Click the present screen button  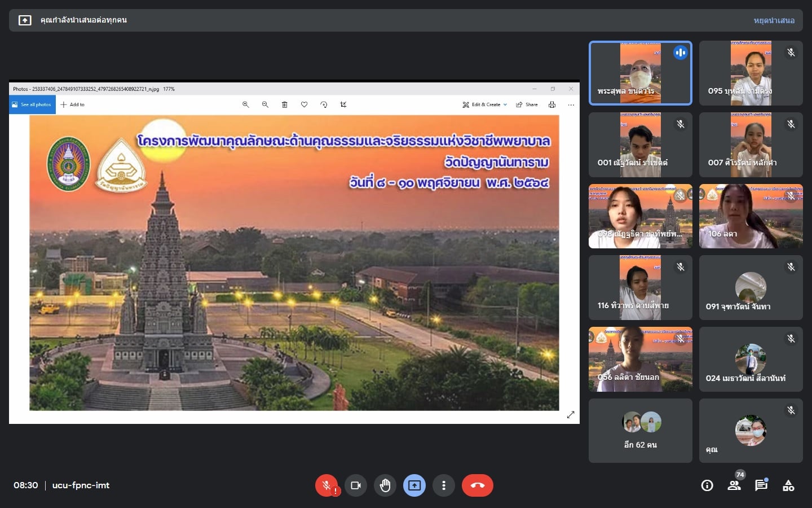[x=414, y=485]
